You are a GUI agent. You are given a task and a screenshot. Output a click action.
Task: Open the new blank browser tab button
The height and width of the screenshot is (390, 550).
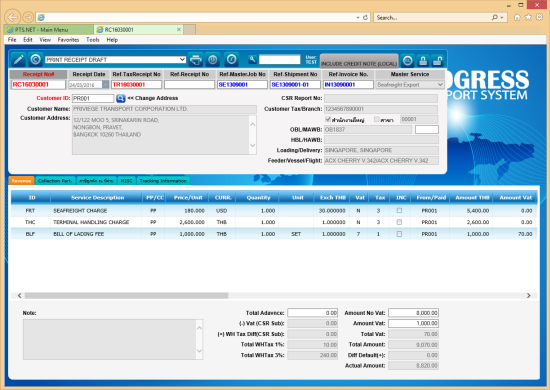[x=189, y=29]
